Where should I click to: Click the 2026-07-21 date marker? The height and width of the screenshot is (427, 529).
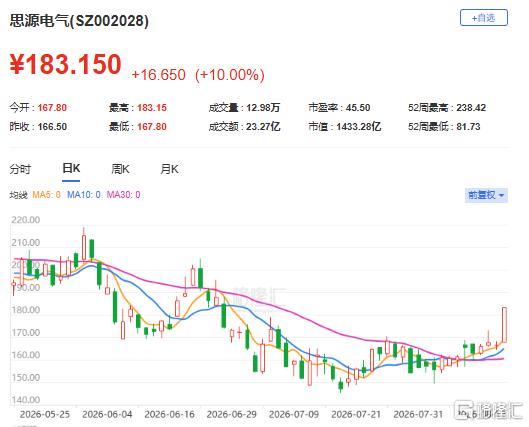pyautogui.click(x=356, y=414)
